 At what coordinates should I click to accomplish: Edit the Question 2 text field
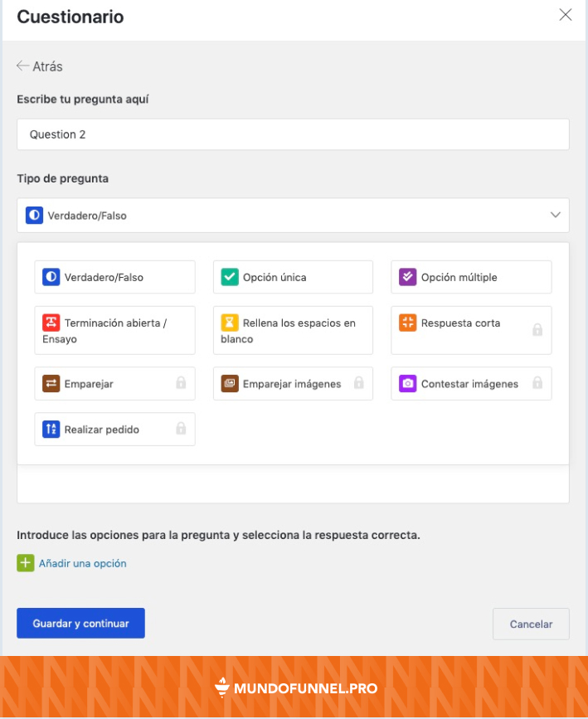click(x=293, y=134)
